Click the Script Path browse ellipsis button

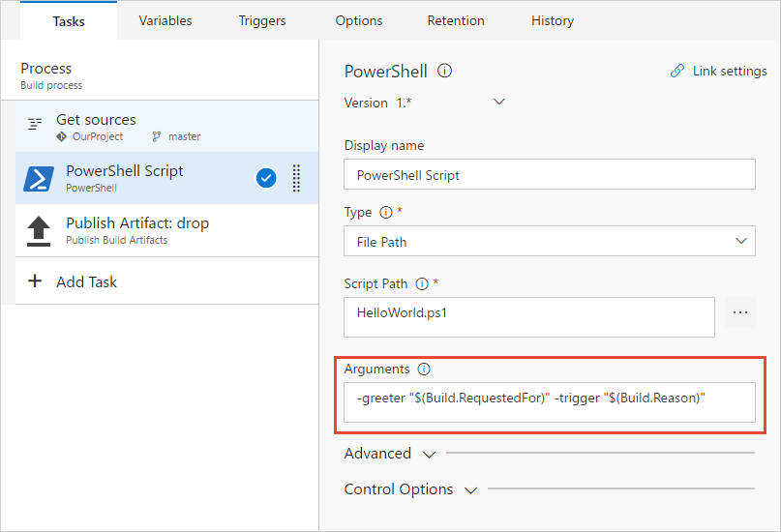pos(740,313)
